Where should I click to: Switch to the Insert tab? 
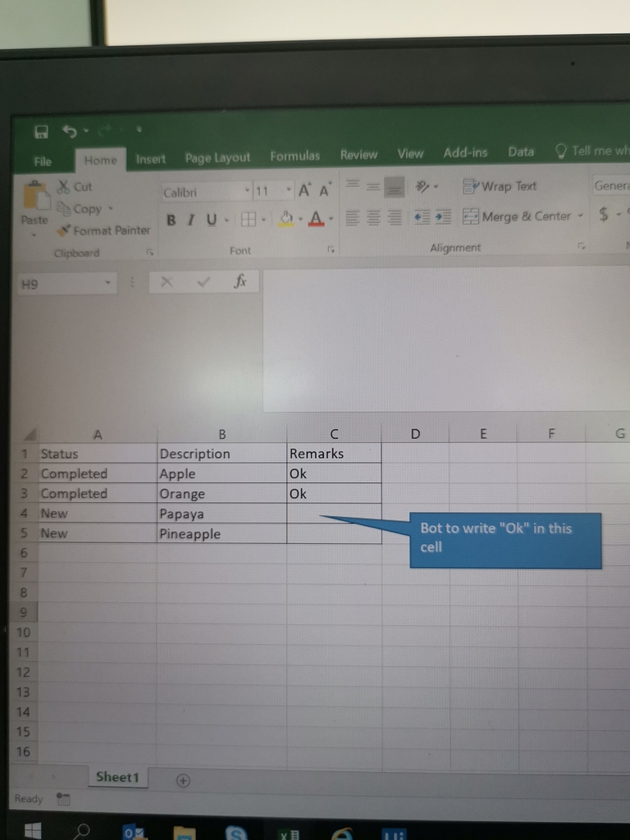[x=151, y=159]
